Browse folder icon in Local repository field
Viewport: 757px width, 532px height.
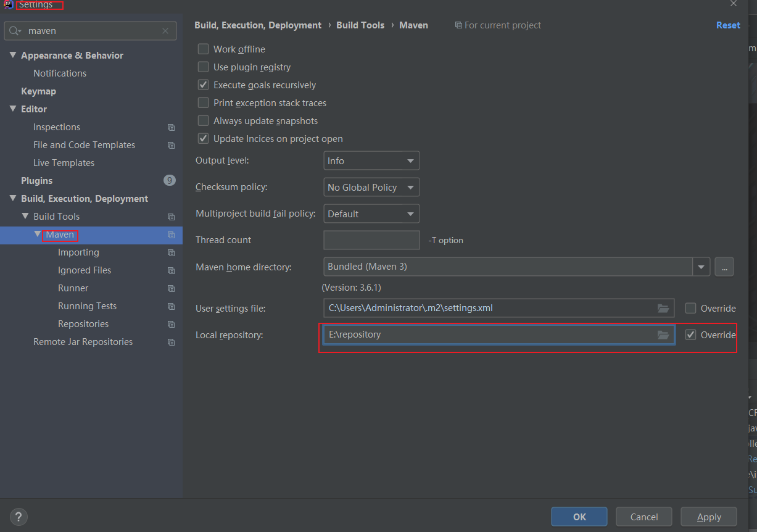[x=663, y=335]
